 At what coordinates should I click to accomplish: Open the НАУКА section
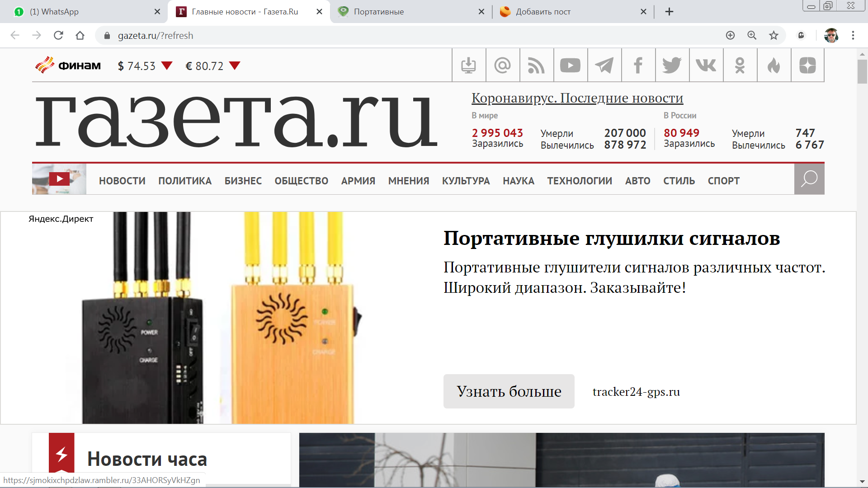click(x=519, y=181)
